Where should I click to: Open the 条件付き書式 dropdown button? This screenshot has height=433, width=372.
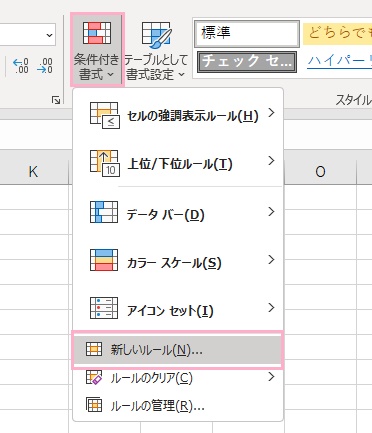(97, 50)
